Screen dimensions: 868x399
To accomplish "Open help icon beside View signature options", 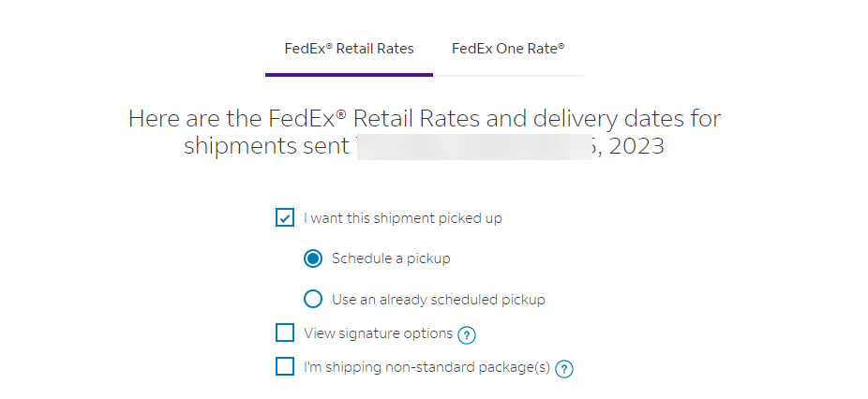I will pyautogui.click(x=467, y=334).
